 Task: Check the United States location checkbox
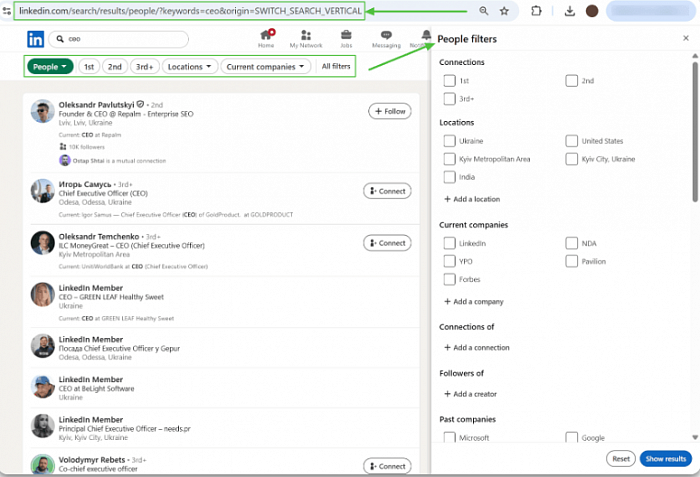571,141
